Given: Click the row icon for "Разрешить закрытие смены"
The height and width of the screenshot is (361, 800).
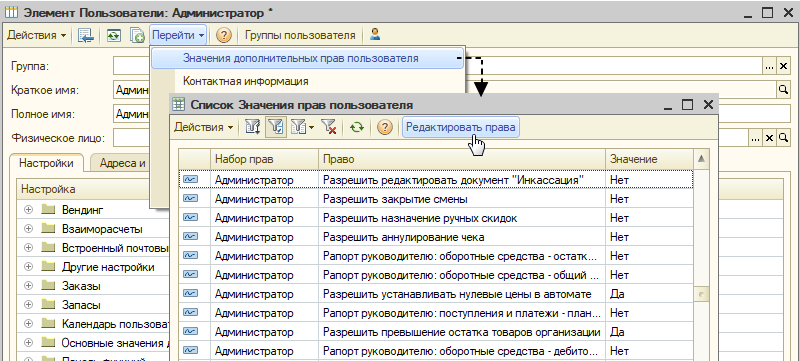Looking at the screenshot, I should tap(190, 199).
